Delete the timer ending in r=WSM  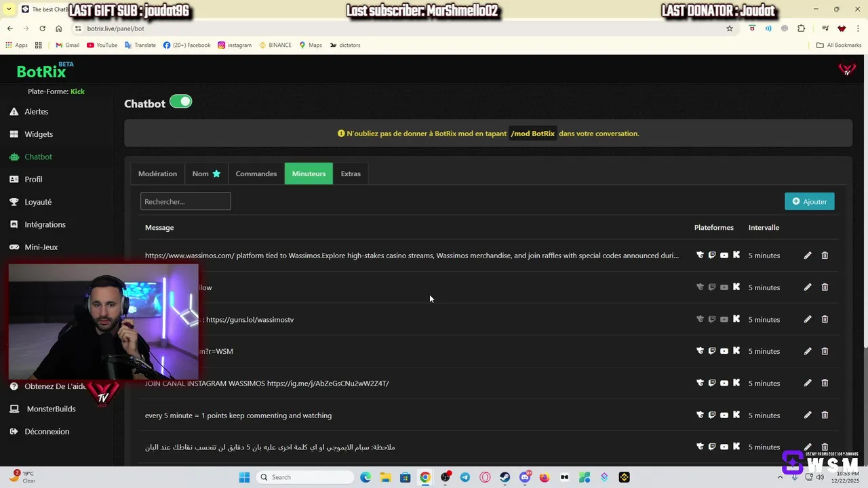tap(825, 351)
